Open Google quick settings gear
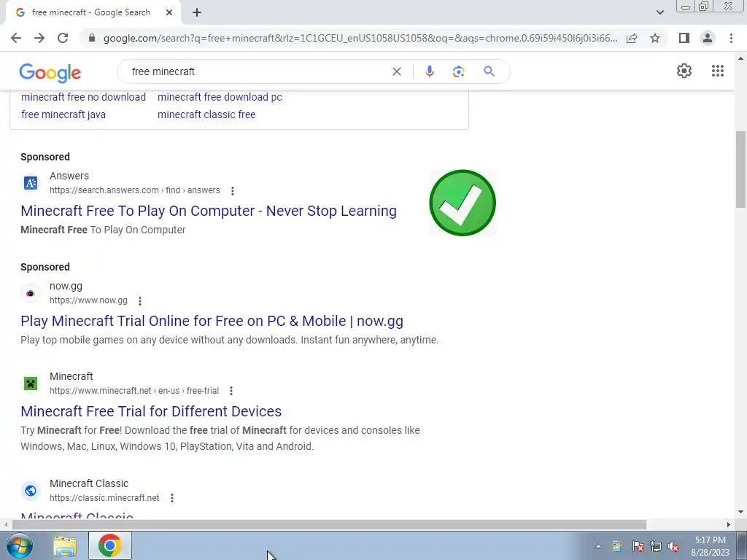Screen dimensions: 747x560 point(684,71)
